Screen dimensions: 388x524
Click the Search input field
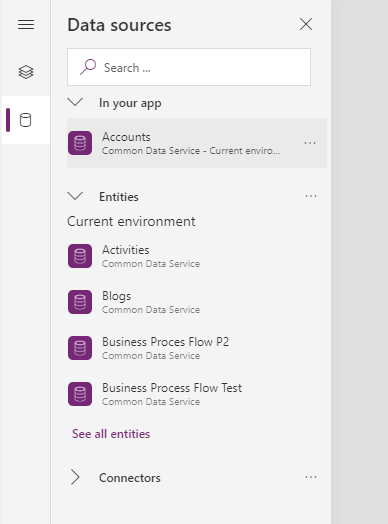click(189, 67)
